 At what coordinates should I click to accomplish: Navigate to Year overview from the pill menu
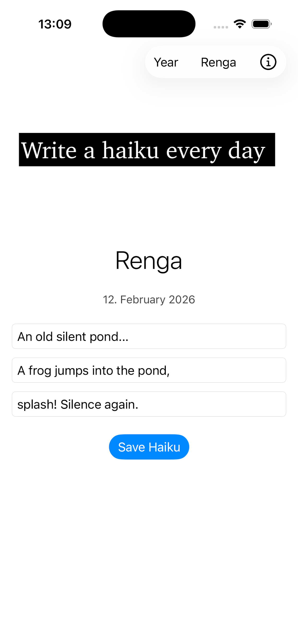(166, 62)
